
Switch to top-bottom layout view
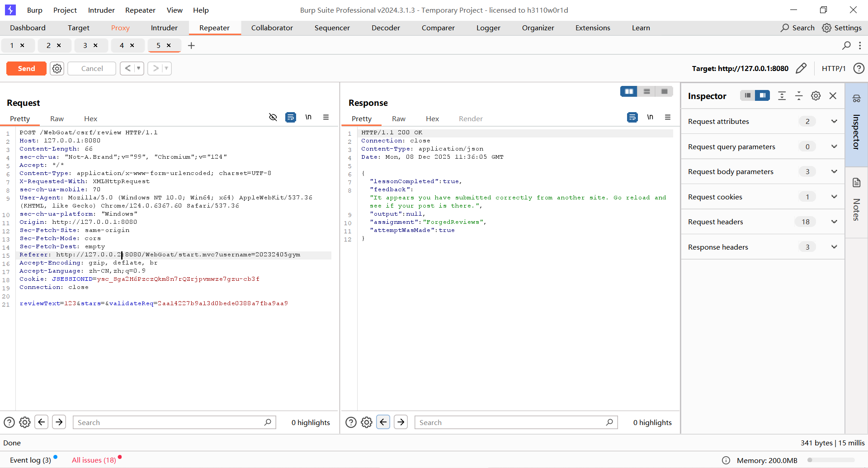[x=647, y=91]
